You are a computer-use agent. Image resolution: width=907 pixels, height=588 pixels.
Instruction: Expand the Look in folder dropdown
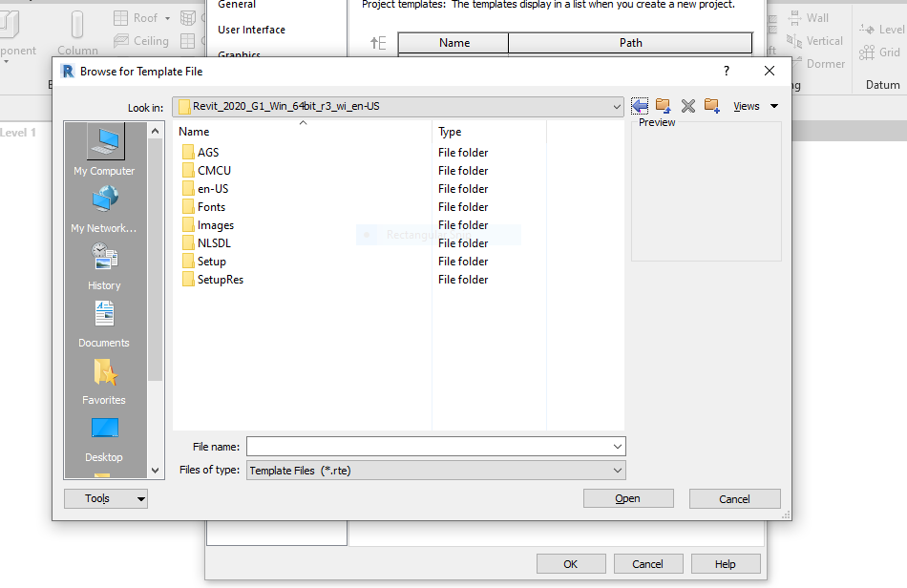pos(617,106)
